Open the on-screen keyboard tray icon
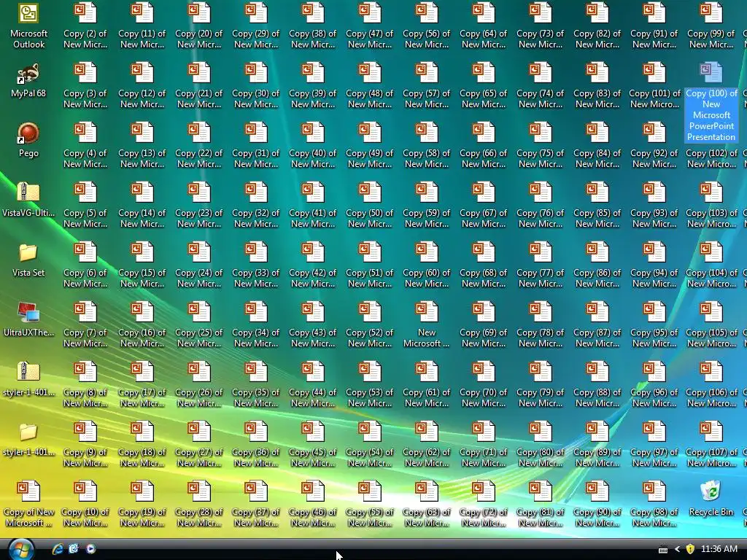Screen dimensions: 747x560 pos(663,550)
